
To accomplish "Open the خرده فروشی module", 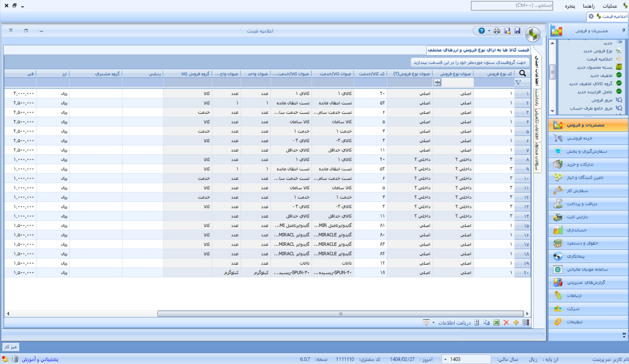I will [x=588, y=138].
